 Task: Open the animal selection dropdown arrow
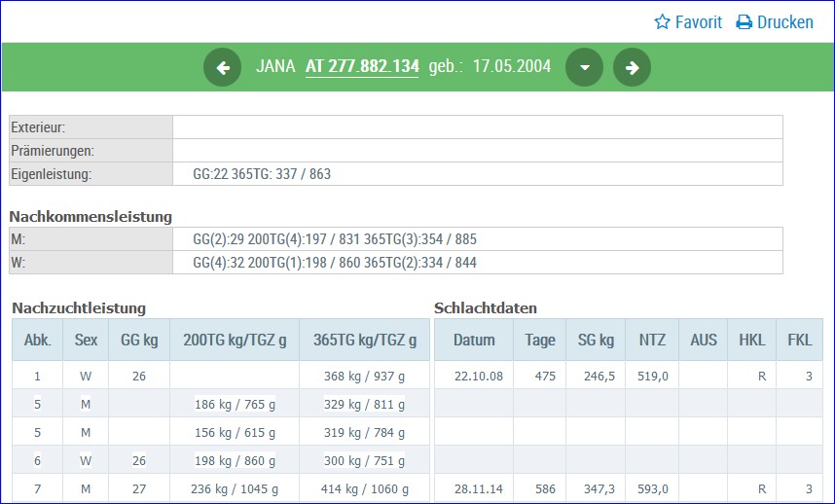pyautogui.click(x=584, y=67)
